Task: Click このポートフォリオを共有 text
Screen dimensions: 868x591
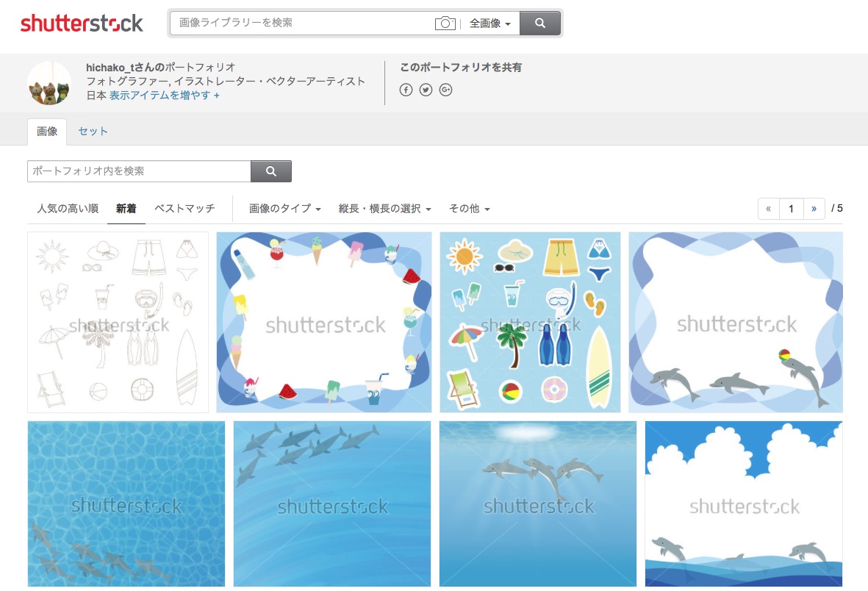Action: [461, 68]
